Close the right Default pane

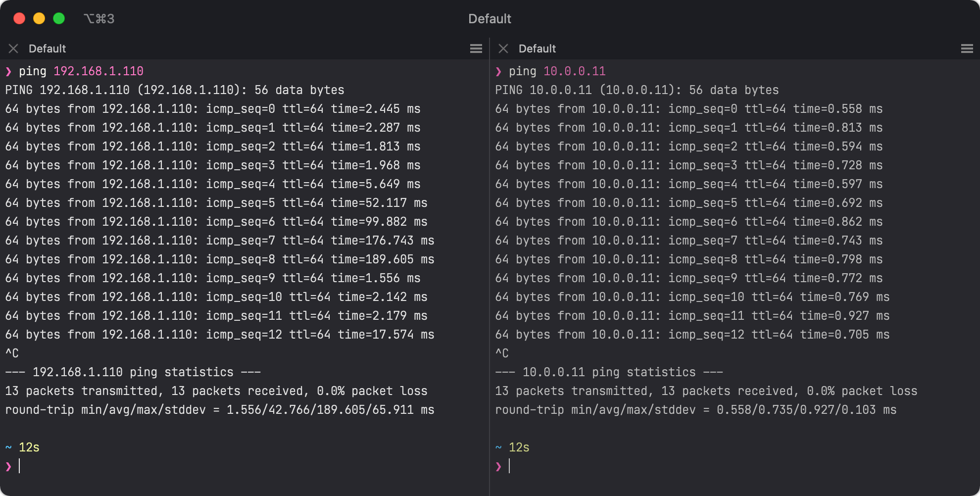tap(503, 49)
